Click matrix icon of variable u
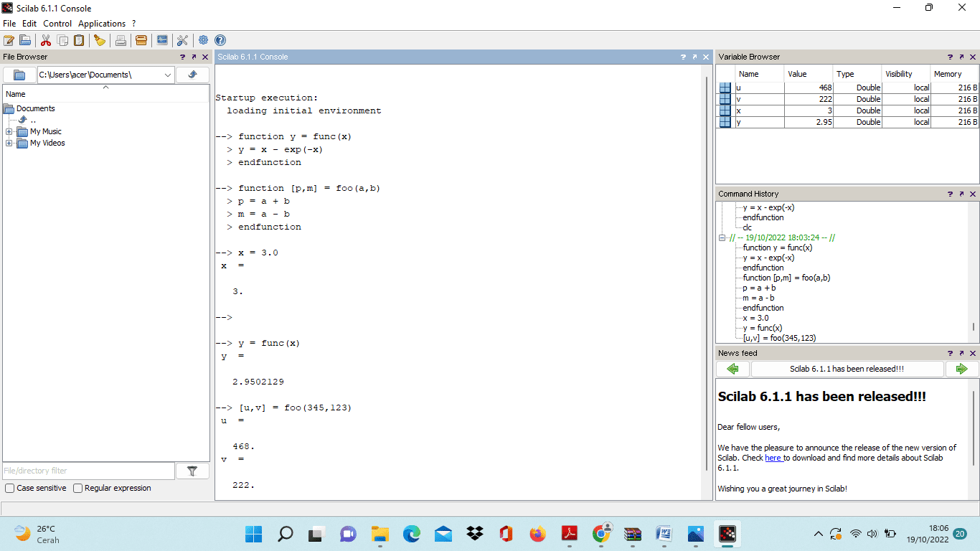Screen dimensions: 980x551 725,88
